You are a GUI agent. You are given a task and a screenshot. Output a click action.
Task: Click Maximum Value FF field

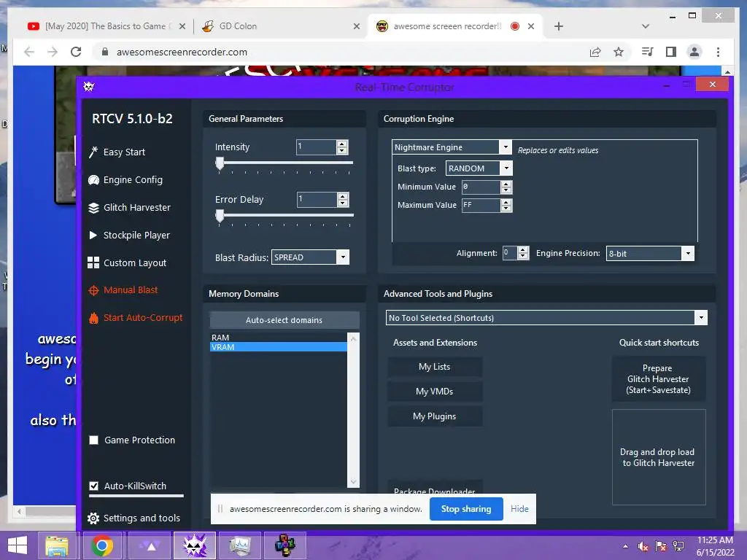pyautogui.click(x=481, y=205)
